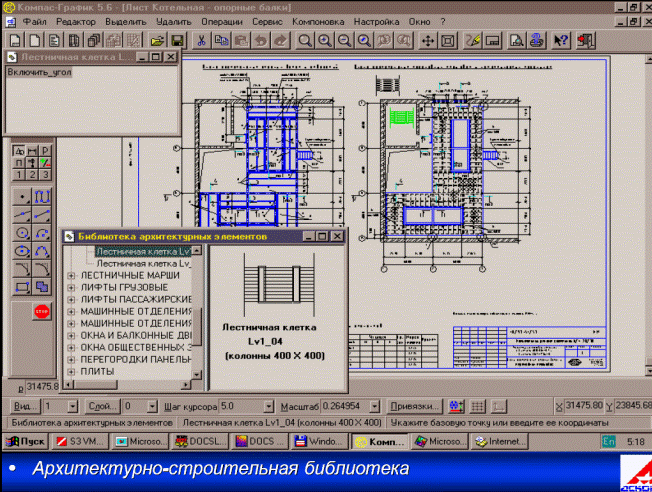Select the line segment tool
Screen dimensions: 652x492
pyautogui.click(x=42, y=215)
